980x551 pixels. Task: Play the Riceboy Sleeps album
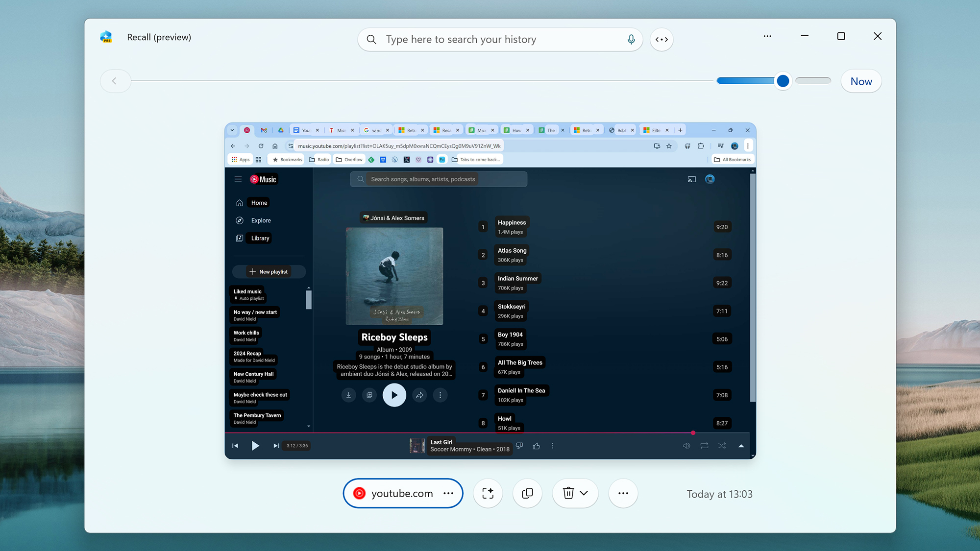click(x=394, y=395)
